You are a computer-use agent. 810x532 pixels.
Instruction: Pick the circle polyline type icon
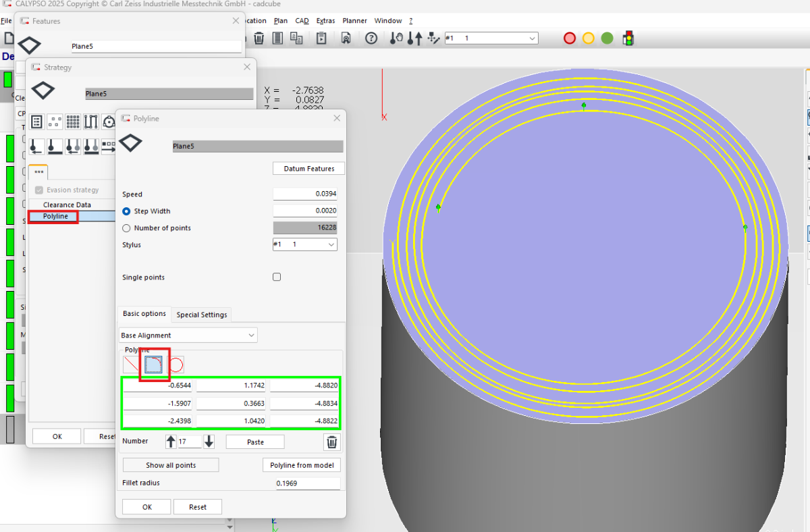[x=175, y=365]
